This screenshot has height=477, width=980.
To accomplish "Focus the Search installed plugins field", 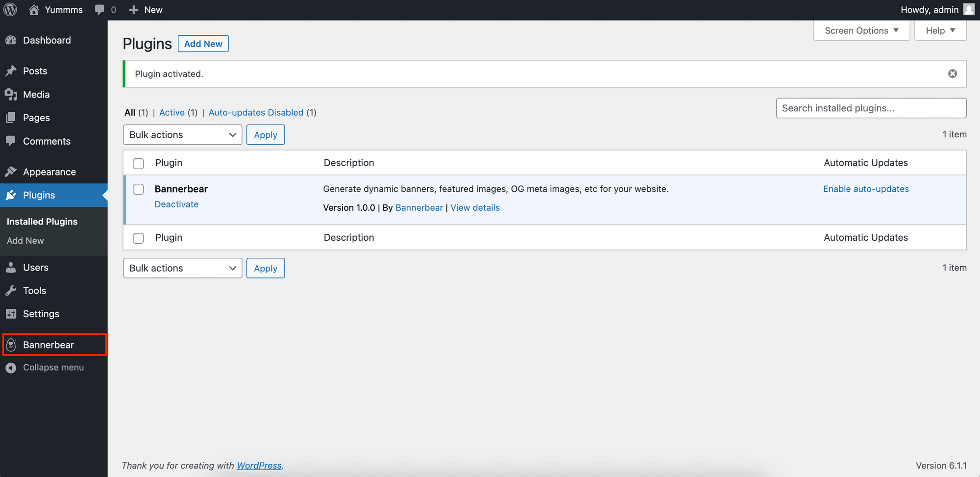I will point(871,108).
